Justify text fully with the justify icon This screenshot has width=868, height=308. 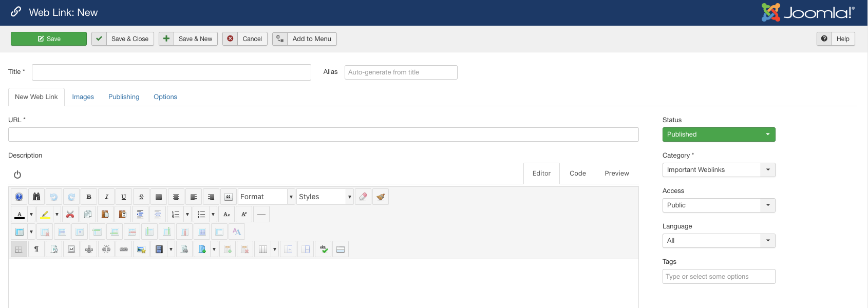tap(159, 197)
